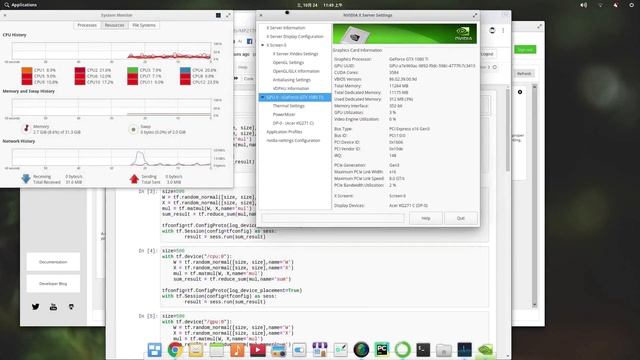Select X Server Display Configuration
The image size is (640, 360).
pos(295,36)
